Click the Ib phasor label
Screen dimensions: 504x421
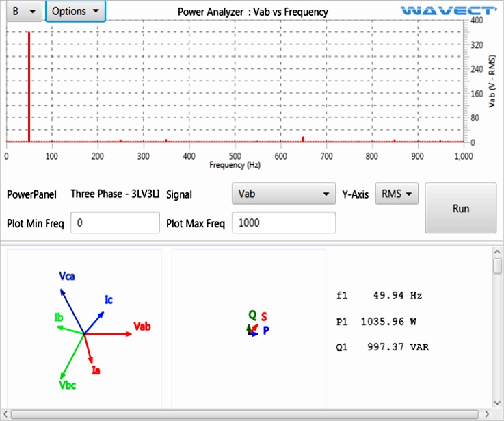pos(59,318)
